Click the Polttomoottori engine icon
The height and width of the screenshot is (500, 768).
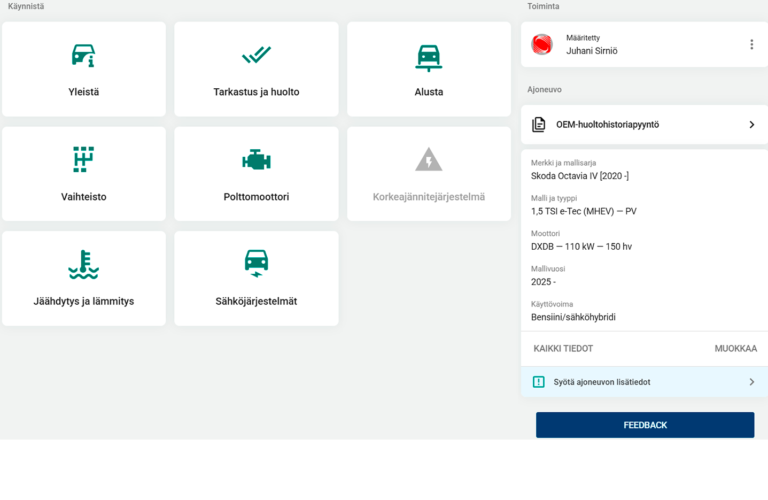pyautogui.click(x=256, y=160)
